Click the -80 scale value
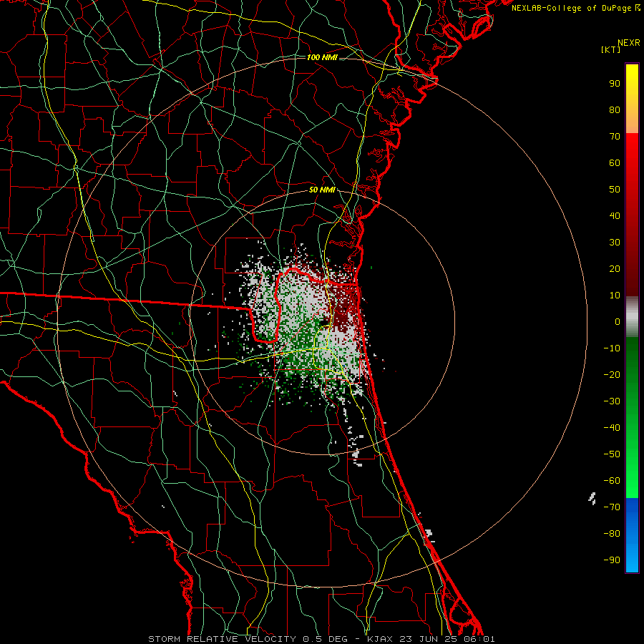This screenshot has height=644, width=644. pyautogui.click(x=612, y=534)
